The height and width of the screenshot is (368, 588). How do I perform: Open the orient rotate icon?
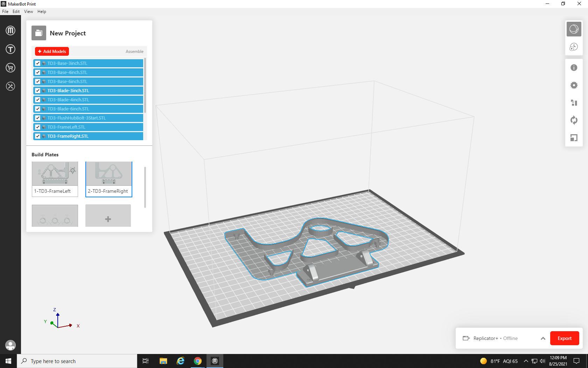coord(574,120)
